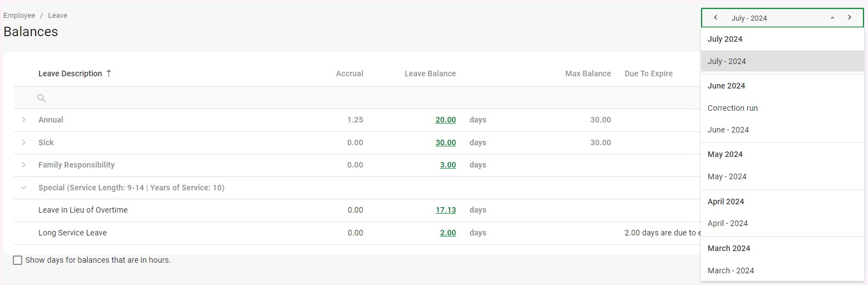Click the search magnifier icon in filter row

[41, 98]
